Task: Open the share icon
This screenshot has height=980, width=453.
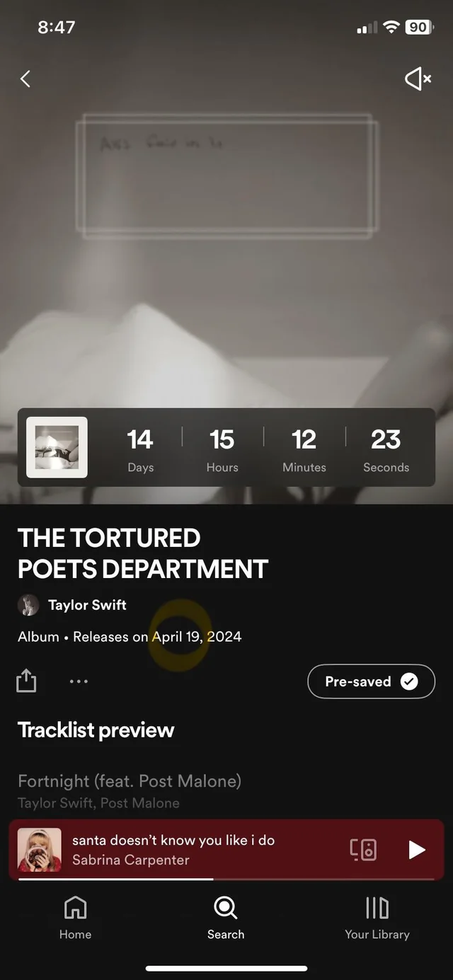Action: (26, 681)
